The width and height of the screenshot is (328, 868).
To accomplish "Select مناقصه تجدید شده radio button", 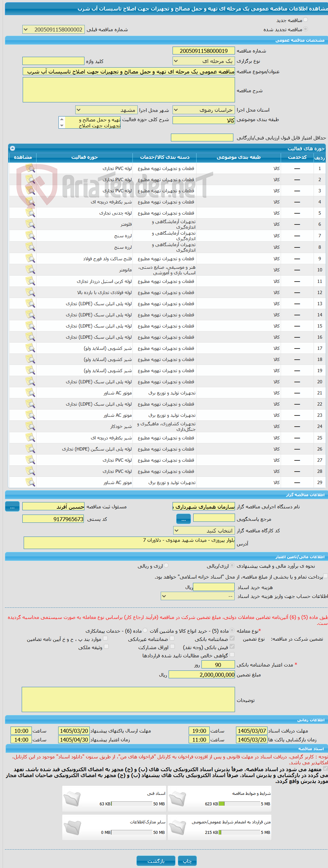I will pos(305,29).
